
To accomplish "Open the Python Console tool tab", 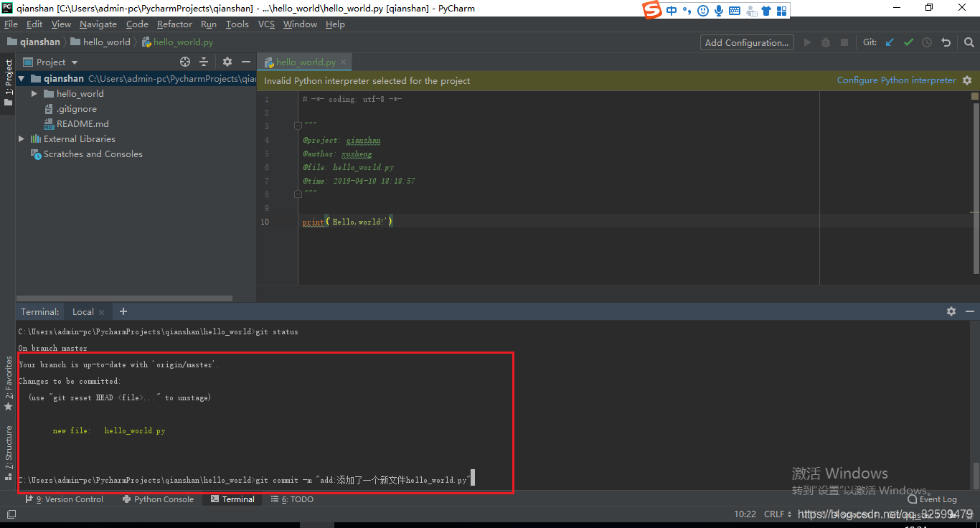I will coord(158,499).
